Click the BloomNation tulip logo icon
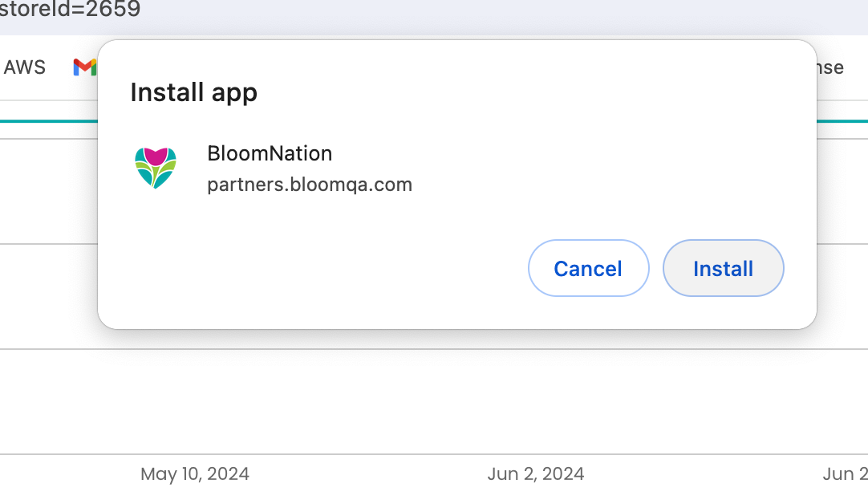The width and height of the screenshot is (868, 504). coord(156,168)
